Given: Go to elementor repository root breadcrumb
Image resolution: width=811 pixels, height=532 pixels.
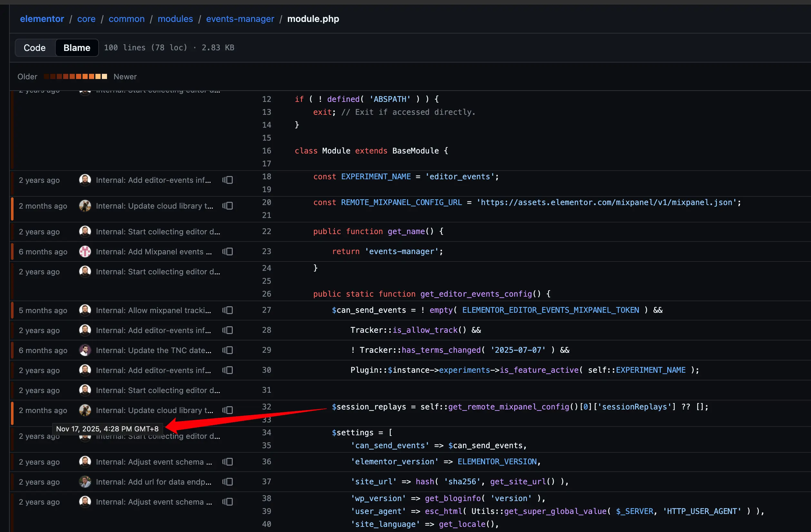Looking at the screenshot, I should [x=42, y=19].
